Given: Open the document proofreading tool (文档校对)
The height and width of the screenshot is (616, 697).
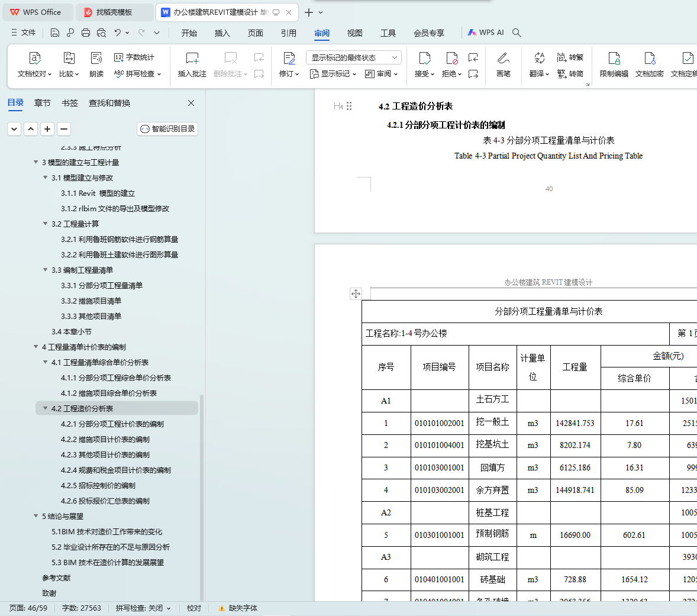Looking at the screenshot, I should click(35, 64).
